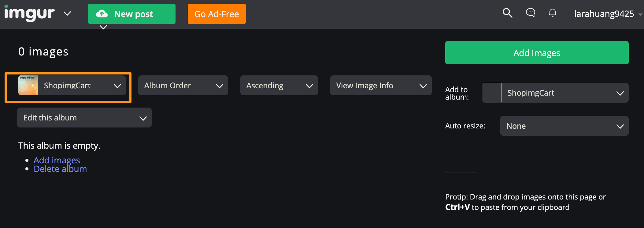Click the green Add Images button

[537, 53]
